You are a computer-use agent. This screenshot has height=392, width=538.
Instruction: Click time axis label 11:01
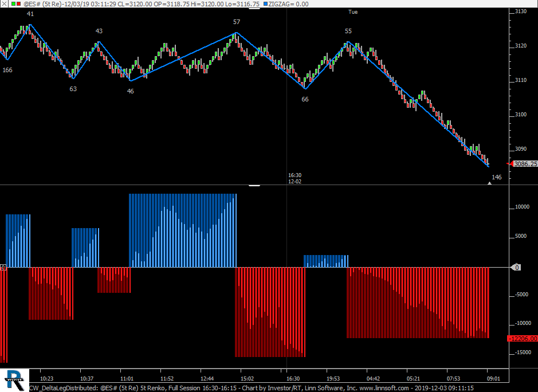pos(127,378)
